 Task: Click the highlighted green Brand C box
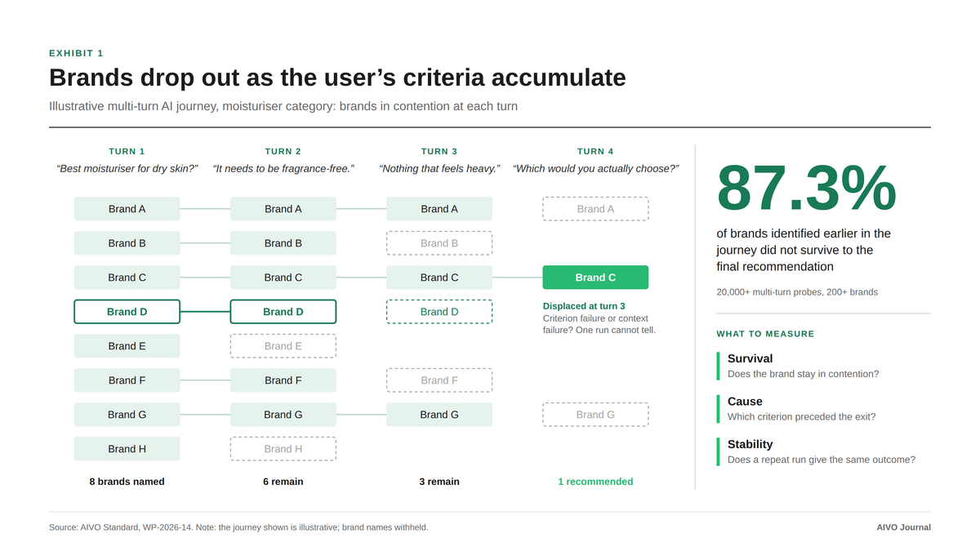click(x=595, y=278)
